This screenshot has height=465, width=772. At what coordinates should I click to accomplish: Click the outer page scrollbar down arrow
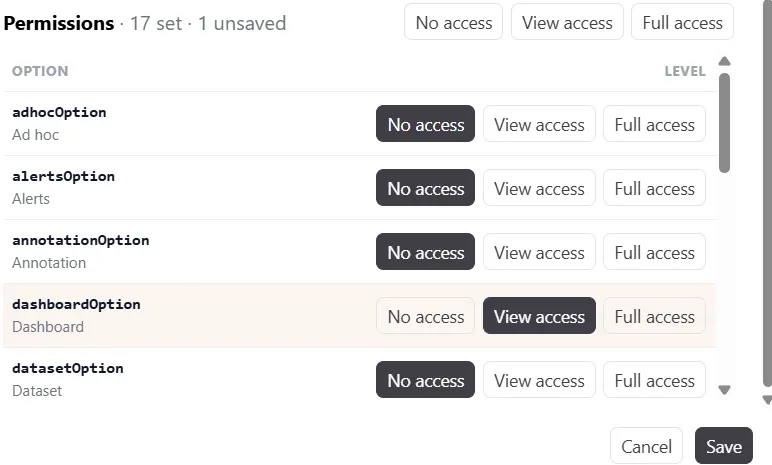click(x=767, y=399)
